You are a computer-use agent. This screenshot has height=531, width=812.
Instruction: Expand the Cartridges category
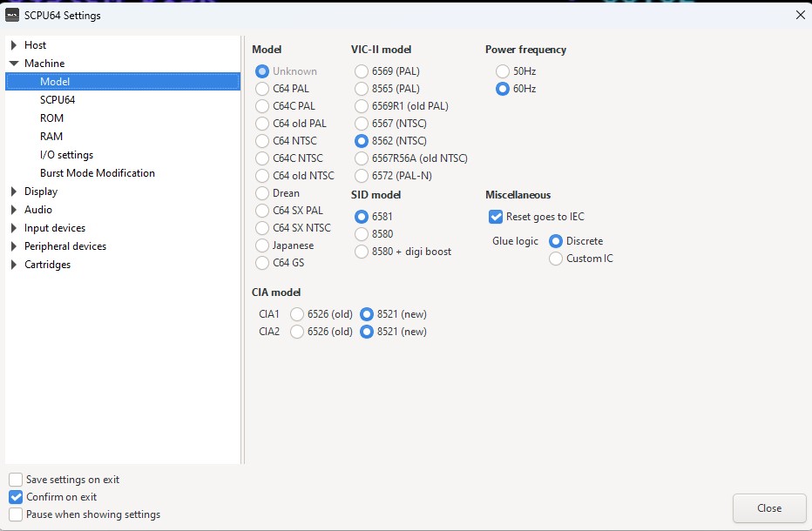point(13,265)
